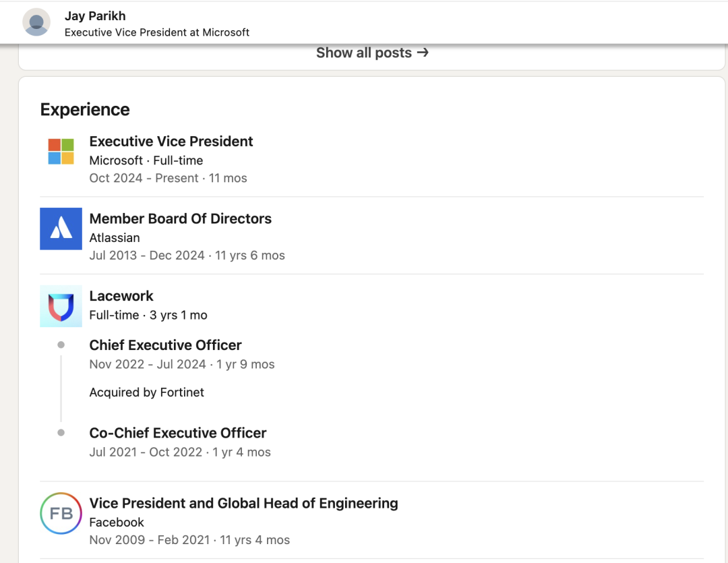Click the Microsoft · Full-time company line

pos(146,160)
